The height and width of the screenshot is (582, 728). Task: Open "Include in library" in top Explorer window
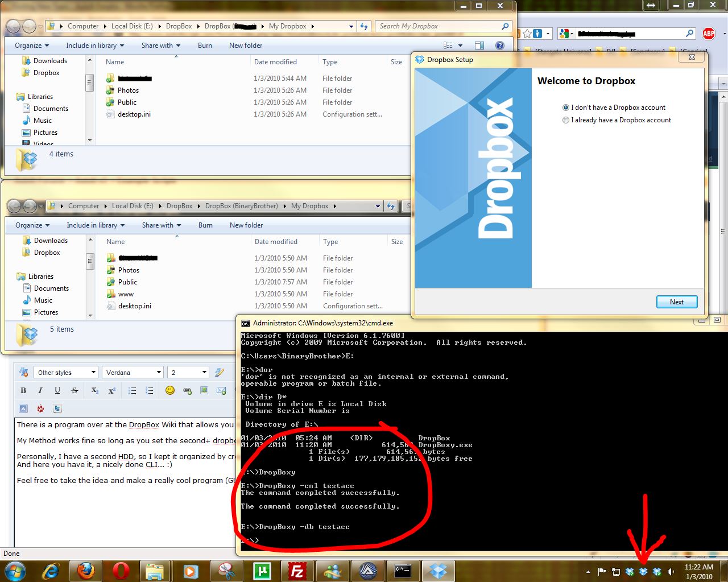95,46
